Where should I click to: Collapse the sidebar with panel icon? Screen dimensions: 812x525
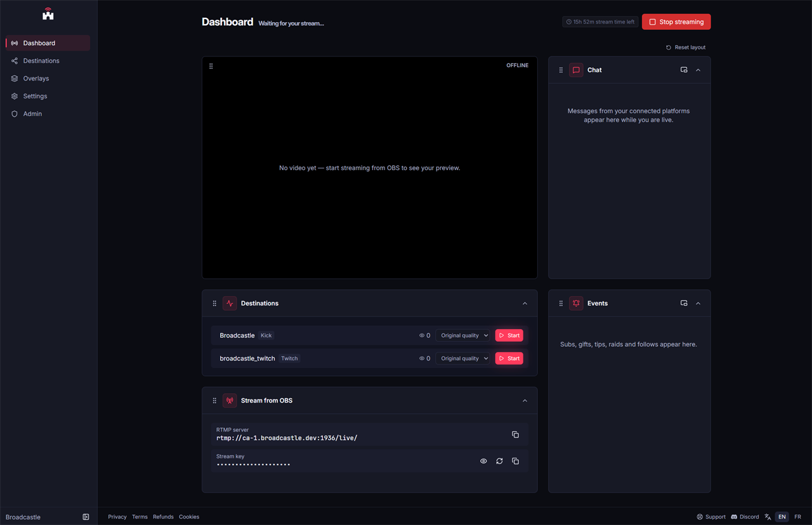point(86,517)
